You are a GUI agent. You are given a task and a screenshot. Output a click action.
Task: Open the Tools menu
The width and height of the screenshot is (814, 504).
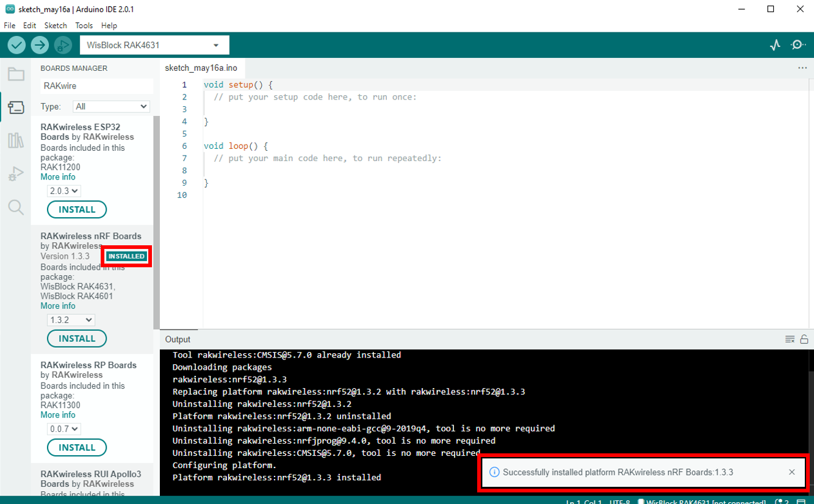(84, 26)
